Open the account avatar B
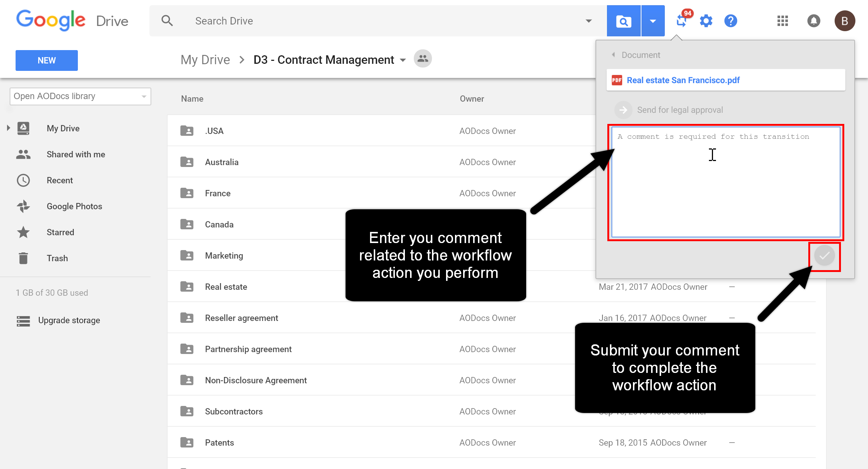Viewport: 868px width, 469px height. (x=845, y=21)
